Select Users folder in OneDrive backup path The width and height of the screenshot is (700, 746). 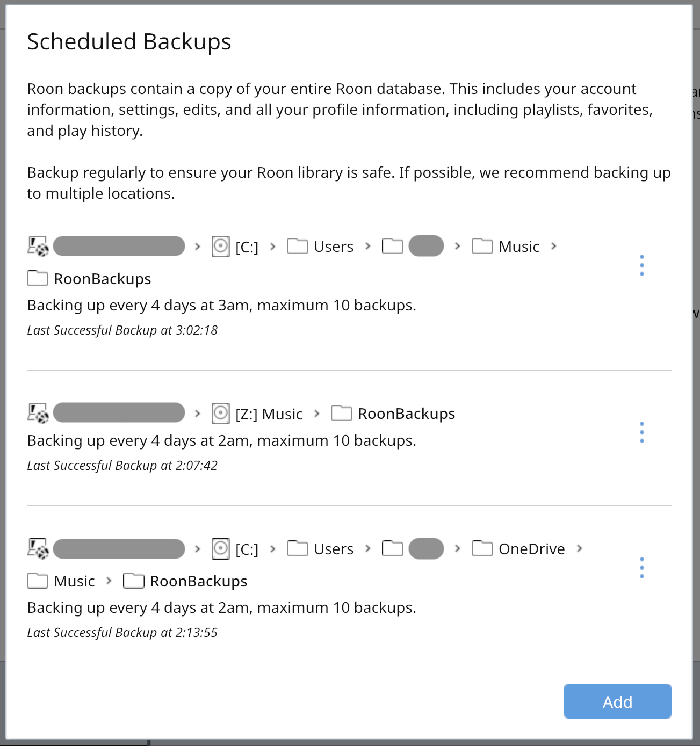[320, 549]
